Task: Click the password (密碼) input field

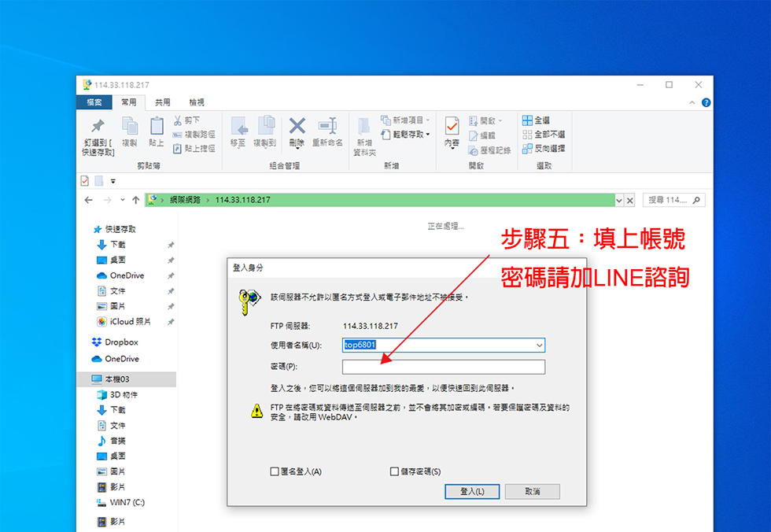Action: point(443,367)
